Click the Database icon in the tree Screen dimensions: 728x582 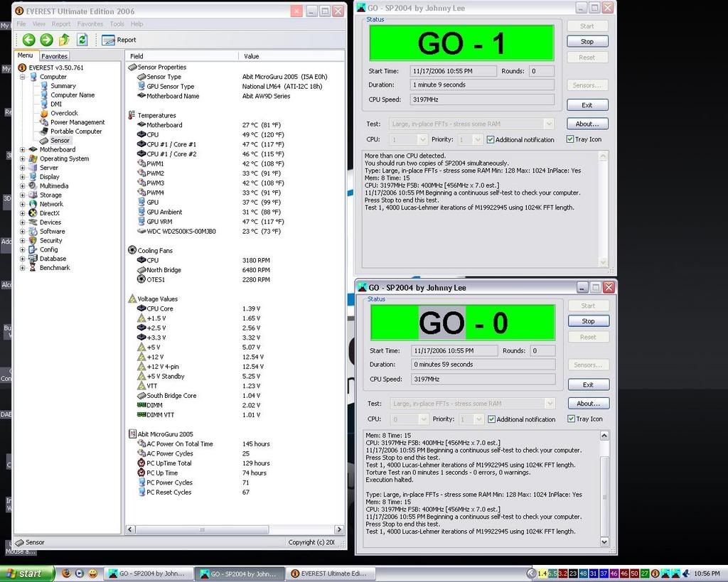33,259
